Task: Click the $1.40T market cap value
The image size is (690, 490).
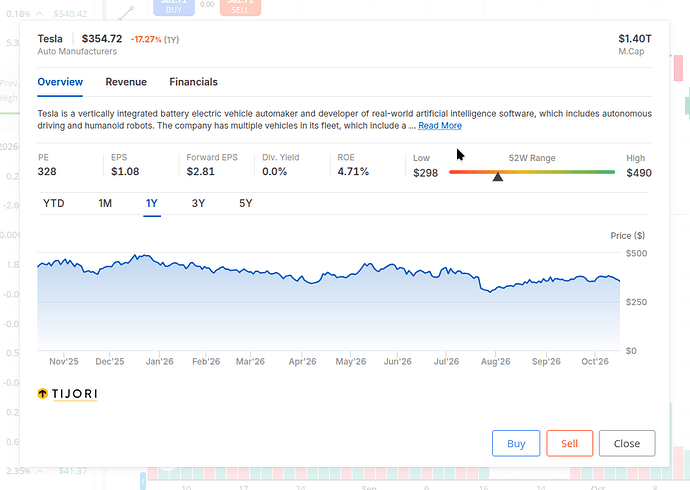Action: (x=635, y=39)
